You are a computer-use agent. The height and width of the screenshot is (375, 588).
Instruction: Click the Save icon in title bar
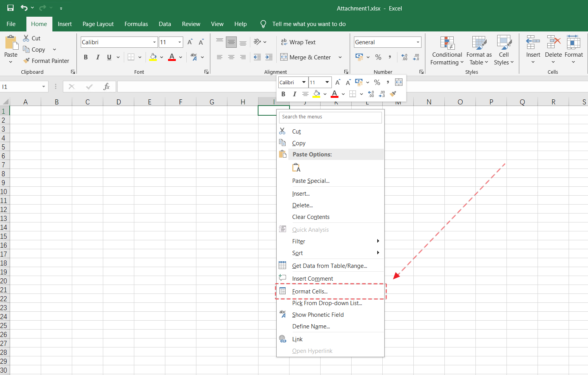(10, 8)
